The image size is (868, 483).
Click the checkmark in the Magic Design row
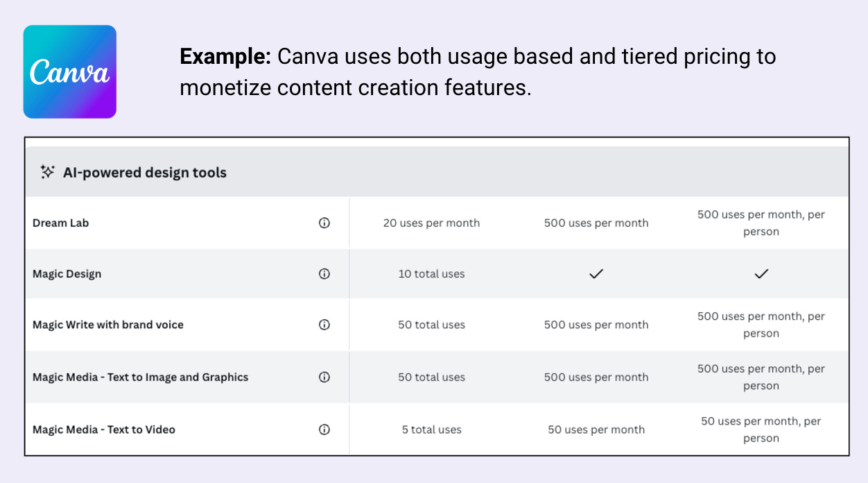click(x=596, y=273)
